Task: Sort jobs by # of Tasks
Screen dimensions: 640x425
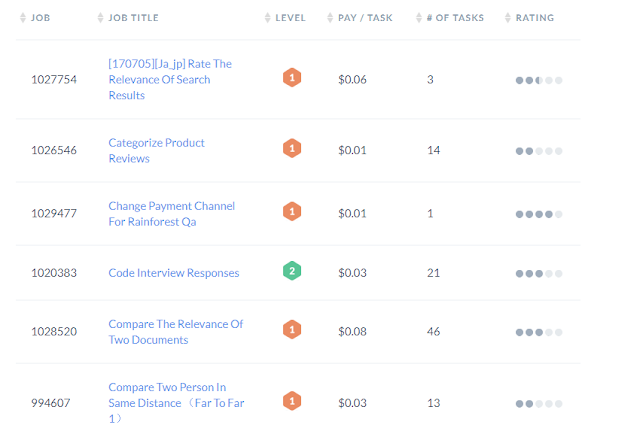Action: [454, 18]
